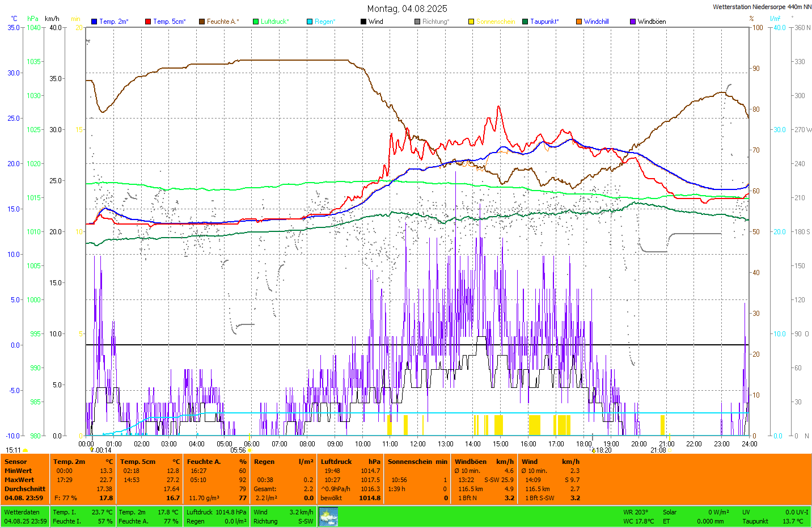This screenshot has height=528, width=812.
Task: Click the Wetterstation Niedersorpe header text
Action: pyautogui.click(x=762, y=7)
